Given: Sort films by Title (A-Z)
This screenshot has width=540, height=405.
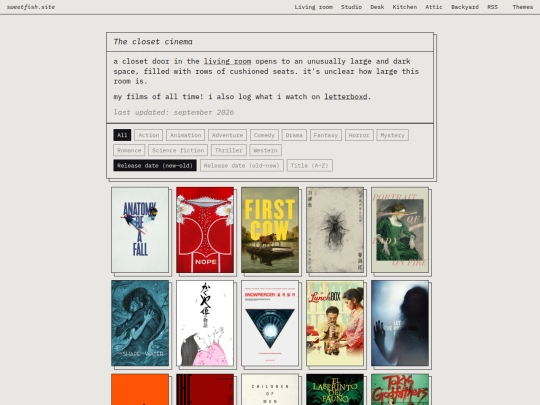Looking at the screenshot, I should tap(310, 165).
